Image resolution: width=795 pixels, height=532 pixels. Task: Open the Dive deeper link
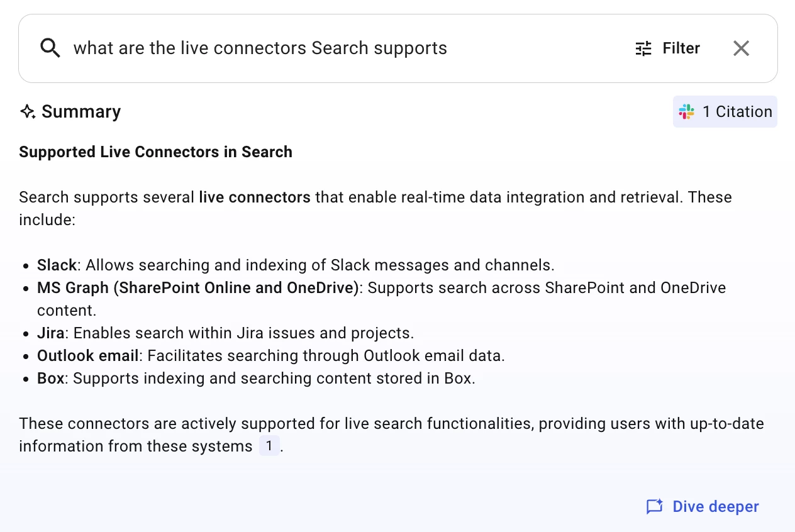point(715,507)
